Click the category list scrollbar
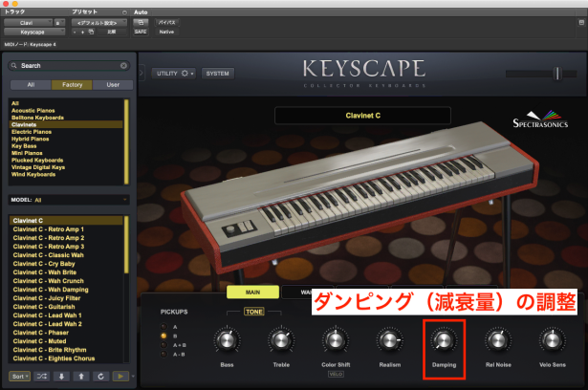 click(x=127, y=141)
